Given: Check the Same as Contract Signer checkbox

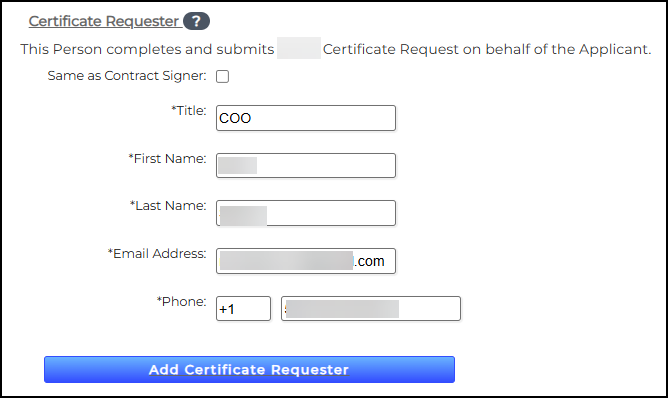Looking at the screenshot, I should tap(222, 76).
